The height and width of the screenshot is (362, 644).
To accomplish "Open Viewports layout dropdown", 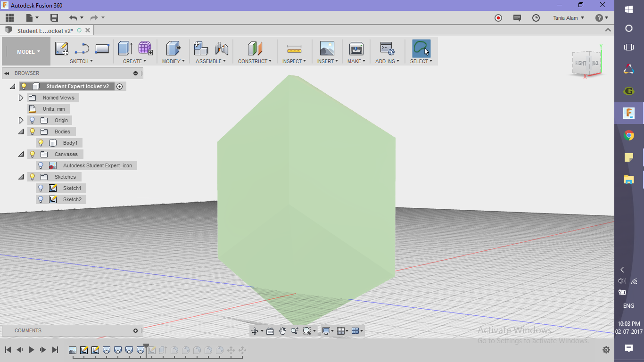I will (x=358, y=331).
